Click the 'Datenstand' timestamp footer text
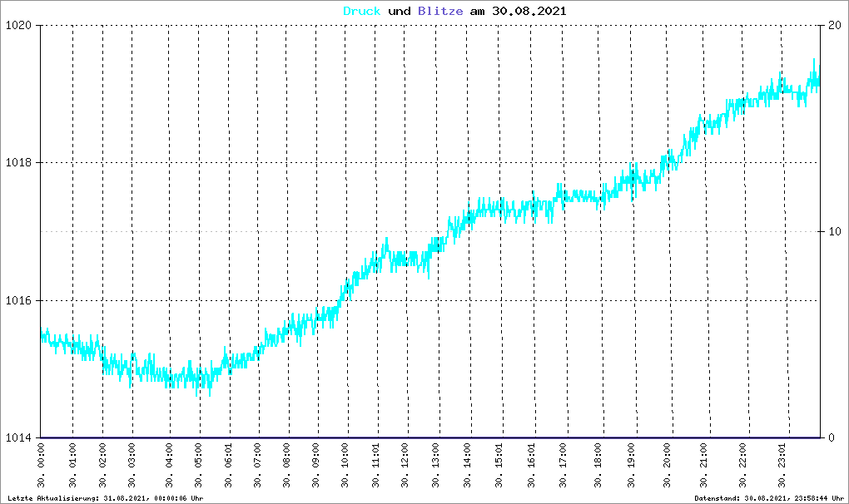The image size is (849, 504). coord(768,498)
